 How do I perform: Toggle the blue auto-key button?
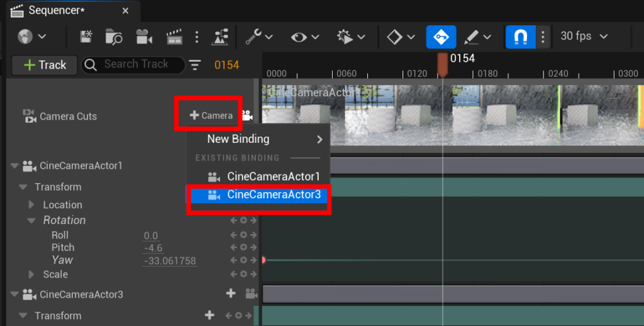coord(441,37)
